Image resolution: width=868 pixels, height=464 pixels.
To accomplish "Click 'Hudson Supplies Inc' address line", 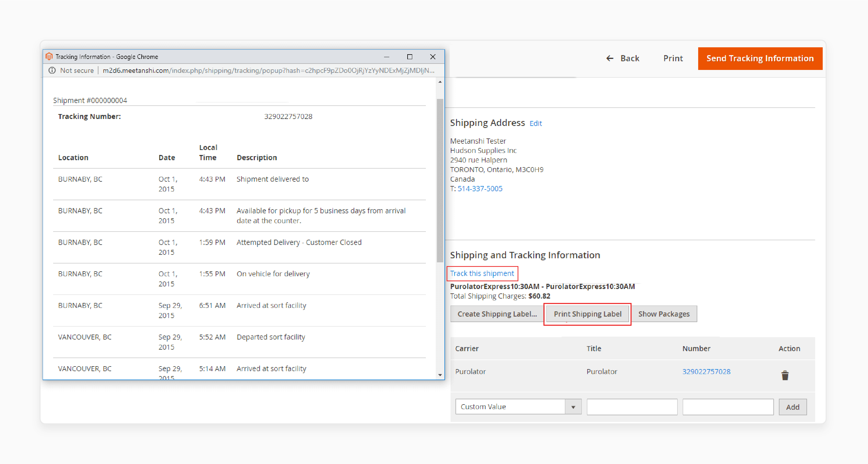I will point(483,151).
